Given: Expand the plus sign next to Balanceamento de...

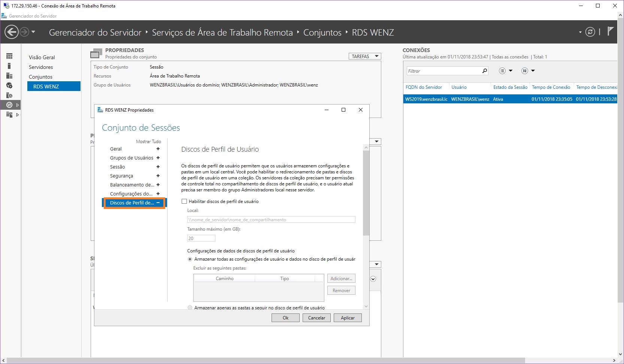Looking at the screenshot, I should click(x=158, y=185).
